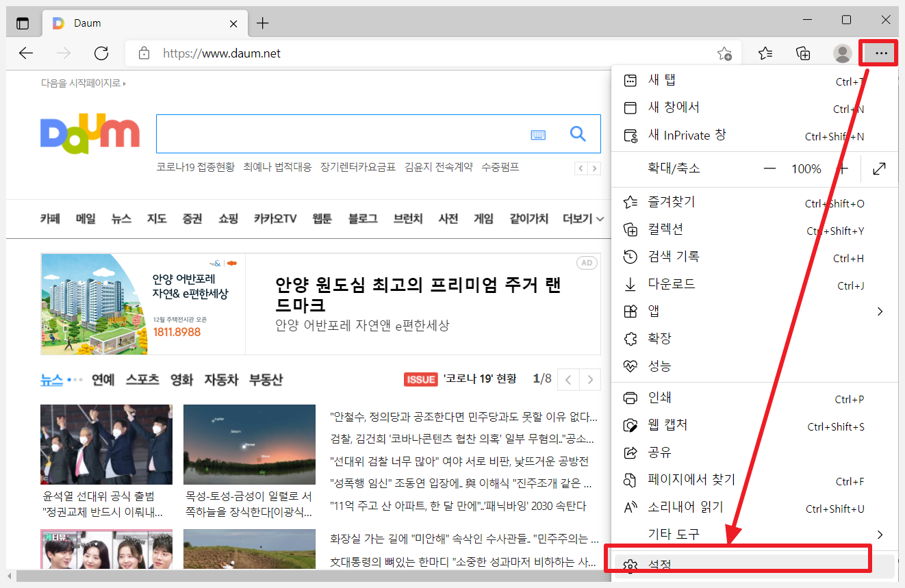The height and width of the screenshot is (588, 905).
Task: Open Collections toolbar icon
Action: pyautogui.click(x=804, y=53)
